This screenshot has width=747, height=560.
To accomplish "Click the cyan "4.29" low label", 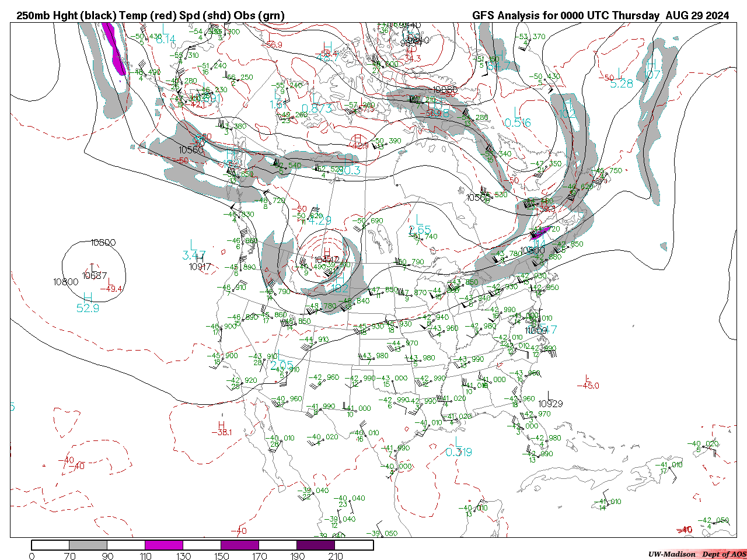I will pyautogui.click(x=320, y=220).
